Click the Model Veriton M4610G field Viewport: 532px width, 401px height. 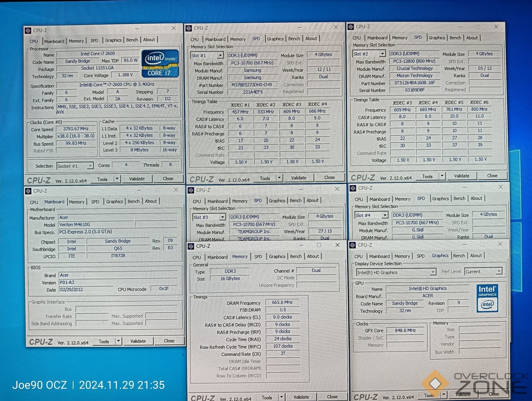[96, 225]
